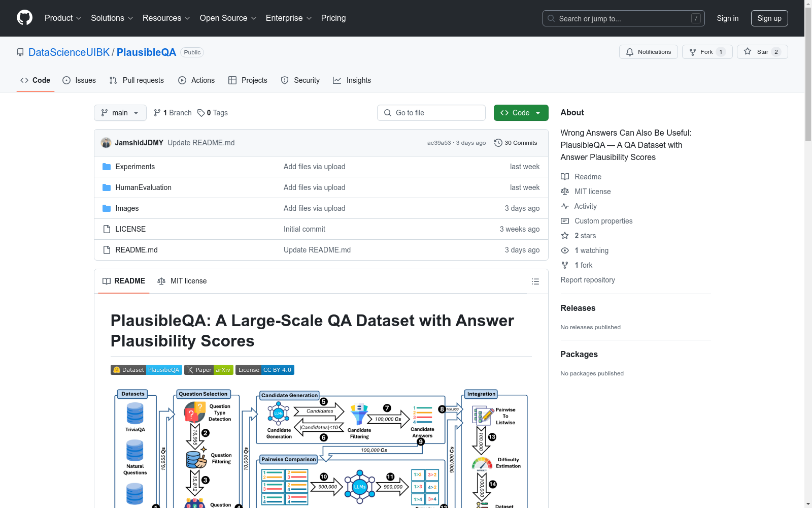
Task: Open the PlausibleQA repository link
Action: point(147,52)
